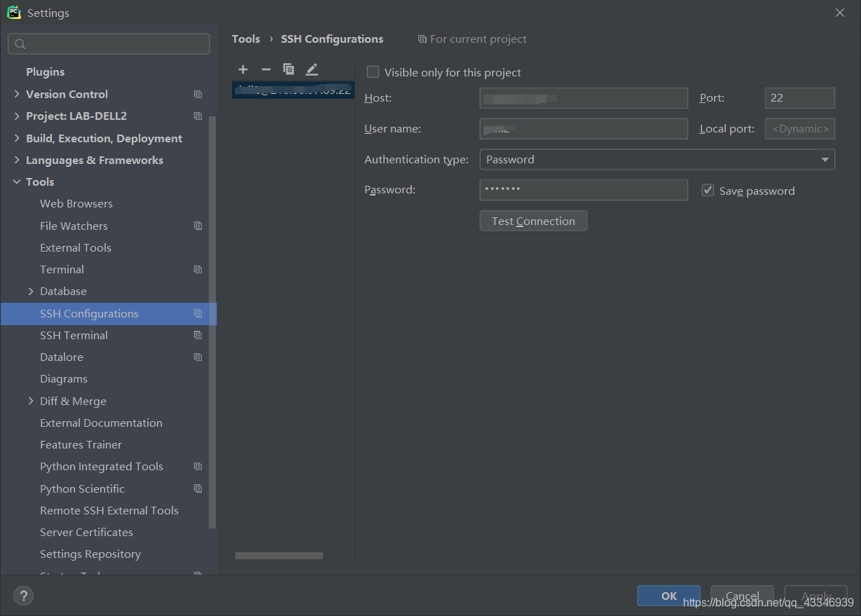Click project-level icon beside Terminal

pyautogui.click(x=198, y=269)
